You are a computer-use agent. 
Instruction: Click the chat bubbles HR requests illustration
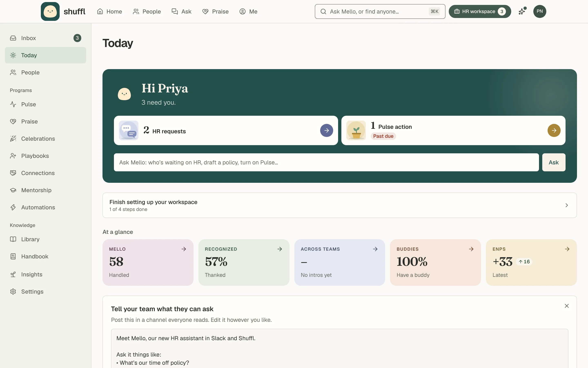[129, 130]
